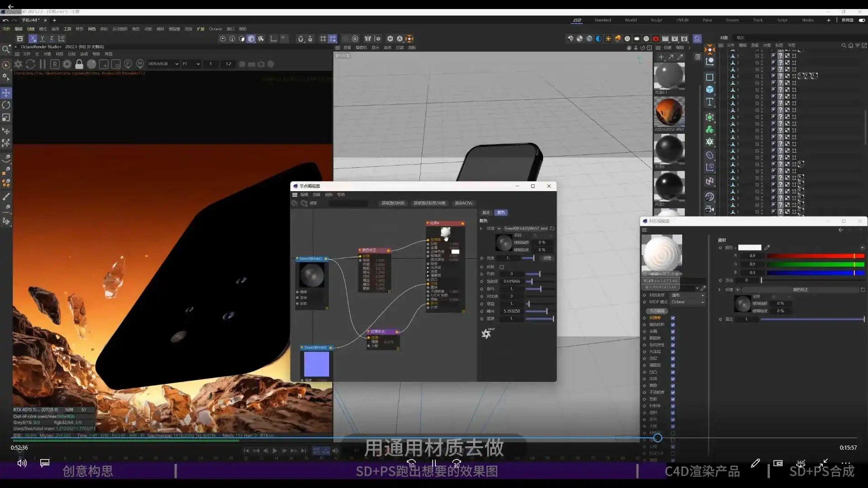
Task: Uncheck the 粗糙度 channel in material editor
Action: click(673, 338)
